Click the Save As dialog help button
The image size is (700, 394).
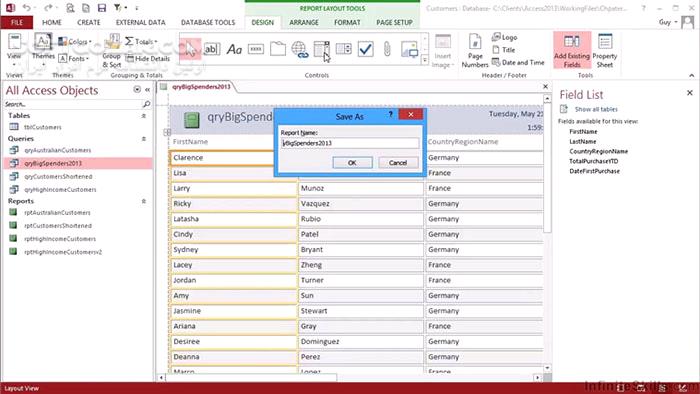[390, 115]
